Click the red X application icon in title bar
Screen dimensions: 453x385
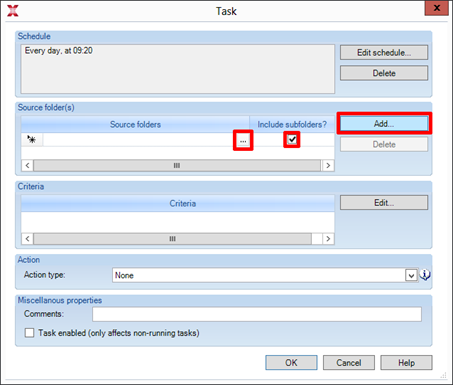click(13, 11)
